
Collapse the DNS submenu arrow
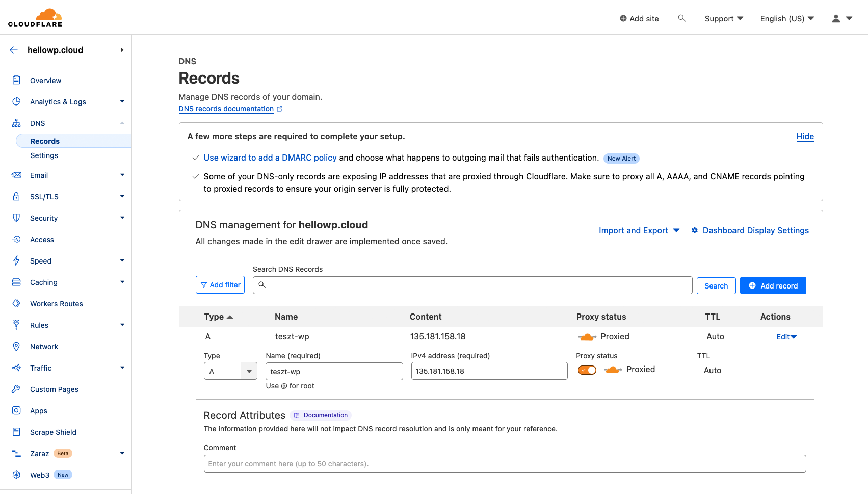pyautogui.click(x=122, y=123)
